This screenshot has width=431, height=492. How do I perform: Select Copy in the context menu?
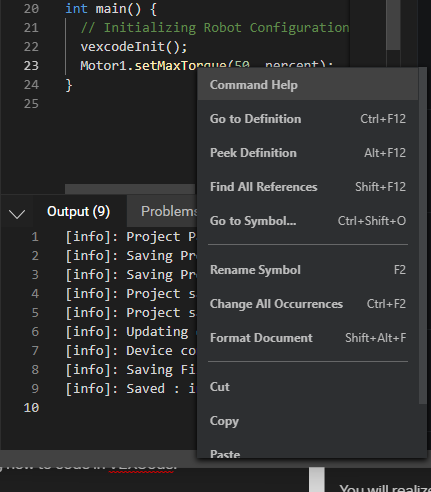coord(307,421)
